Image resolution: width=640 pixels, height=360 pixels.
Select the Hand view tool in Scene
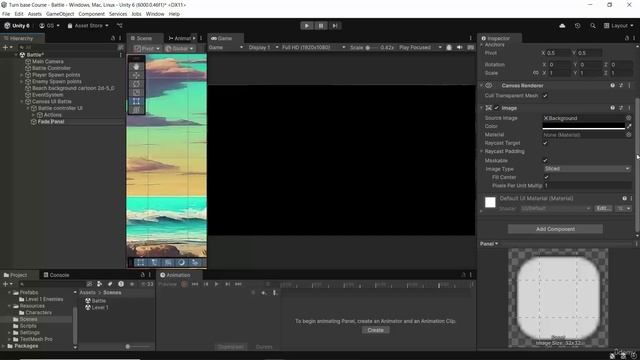pos(136,67)
